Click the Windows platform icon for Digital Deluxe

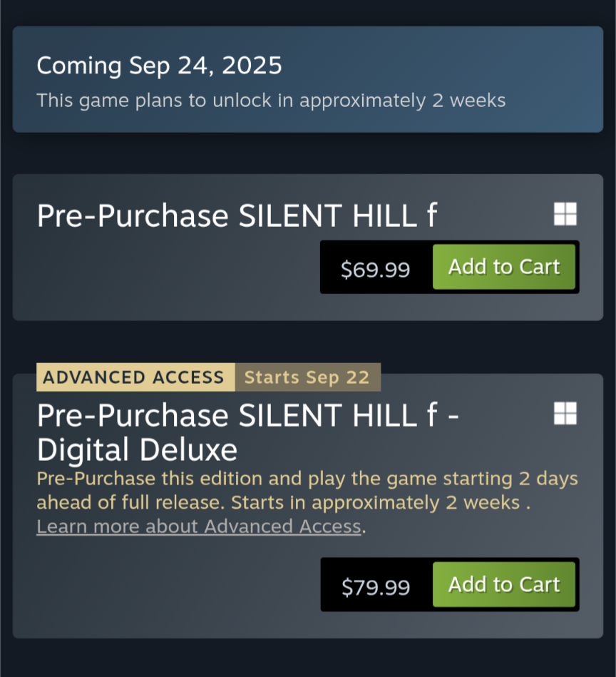pos(565,413)
